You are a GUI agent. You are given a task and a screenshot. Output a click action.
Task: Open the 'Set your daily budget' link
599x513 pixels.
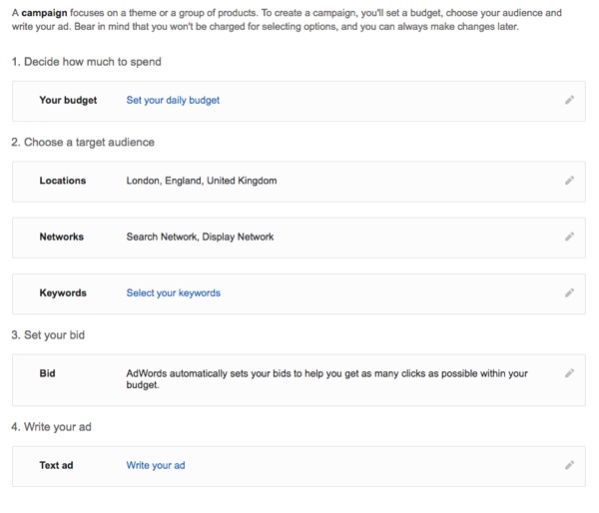tap(173, 100)
